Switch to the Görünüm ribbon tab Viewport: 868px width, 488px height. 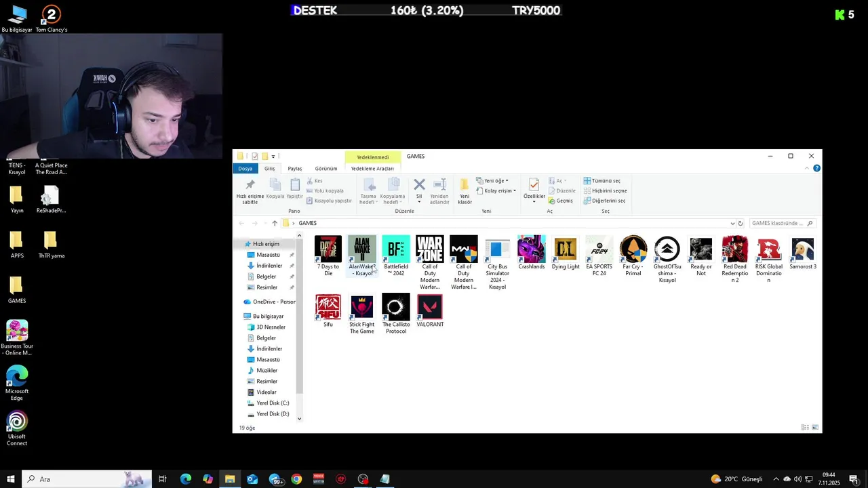(326, 169)
